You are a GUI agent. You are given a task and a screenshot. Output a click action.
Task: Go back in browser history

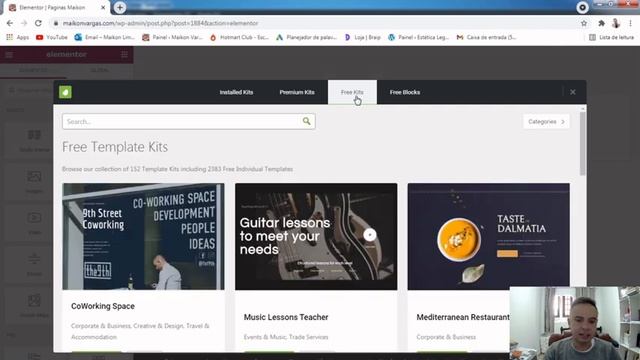pos(10,23)
